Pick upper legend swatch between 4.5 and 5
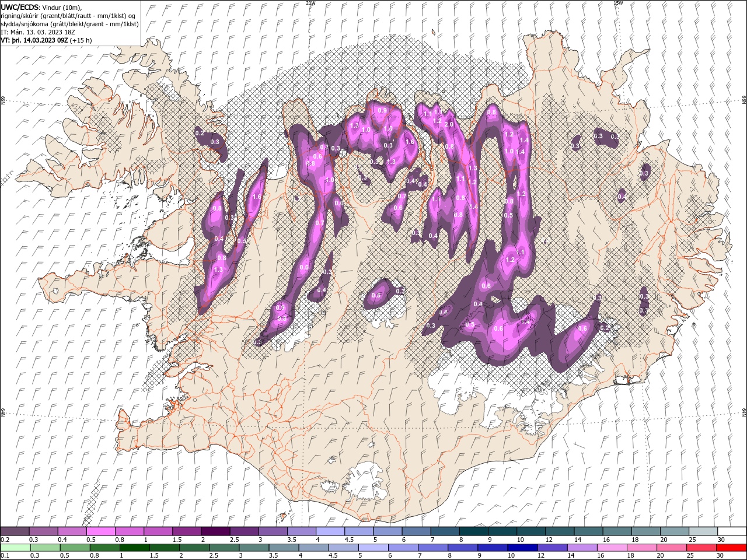Screen dimensions: 747x560 tap(359, 531)
